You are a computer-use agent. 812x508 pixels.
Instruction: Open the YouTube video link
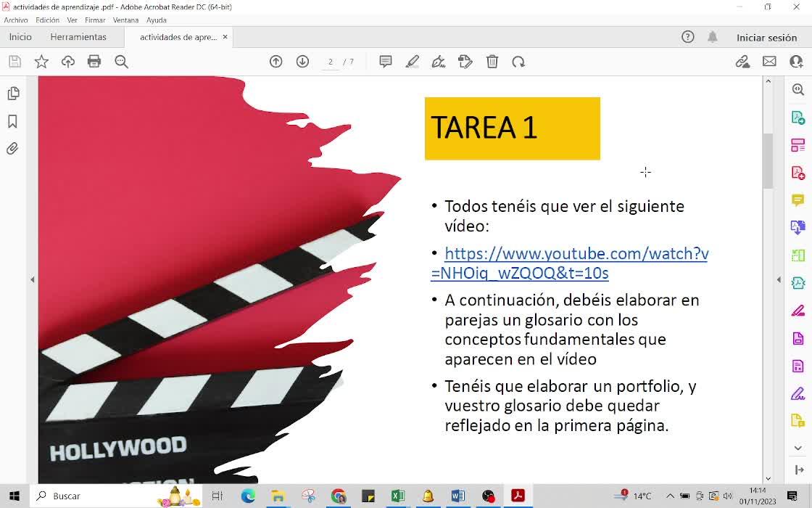point(570,263)
